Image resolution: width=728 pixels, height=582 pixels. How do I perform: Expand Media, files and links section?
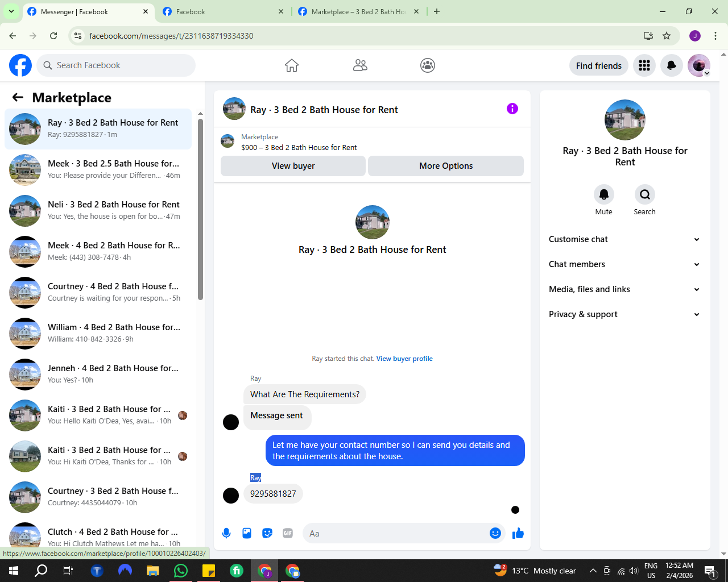624,289
